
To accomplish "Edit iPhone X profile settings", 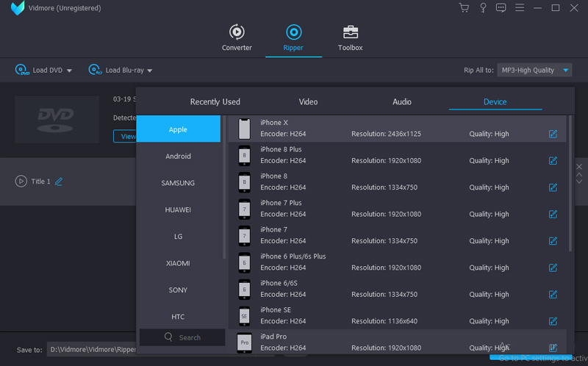I will 553,134.
